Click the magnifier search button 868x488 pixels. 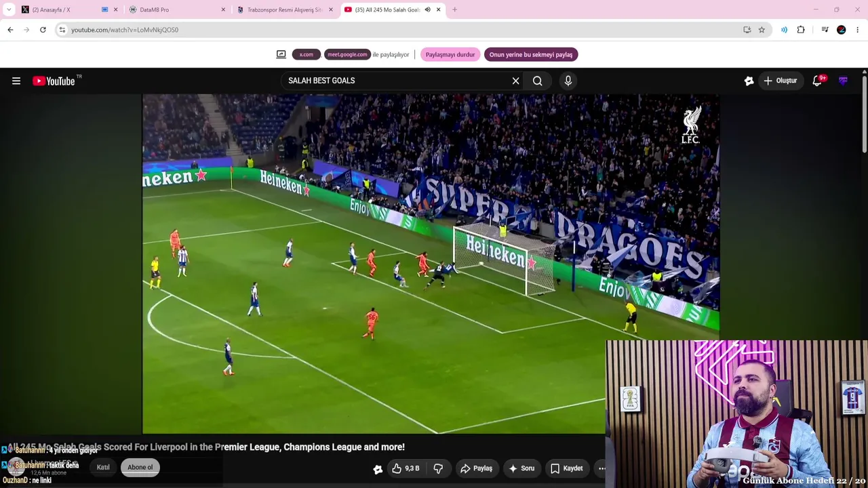click(537, 81)
